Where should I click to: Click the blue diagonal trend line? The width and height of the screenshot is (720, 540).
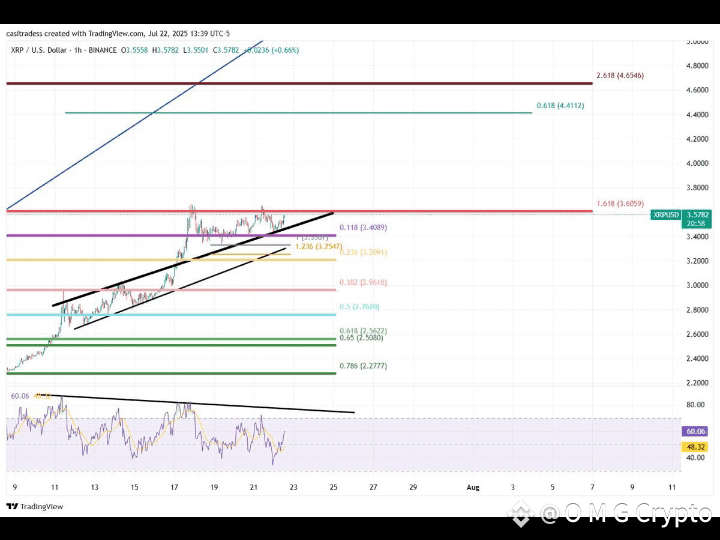click(x=134, y=125)
